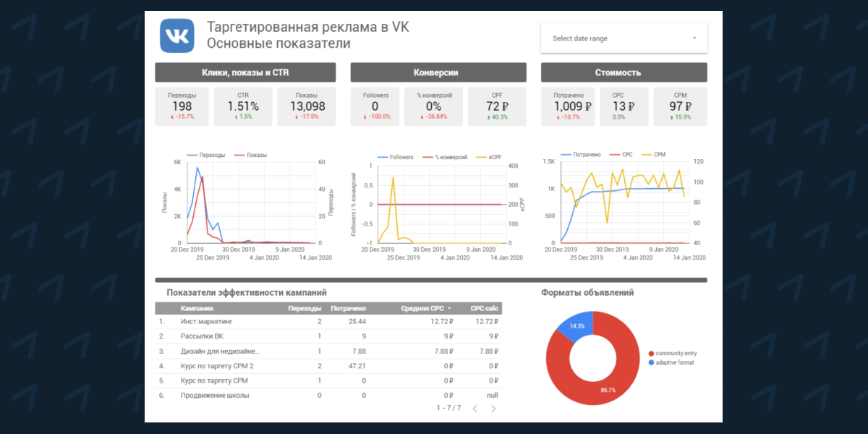Click the CPC calc column header
Viewport: 868px width, 434px height.
[485, 308]
